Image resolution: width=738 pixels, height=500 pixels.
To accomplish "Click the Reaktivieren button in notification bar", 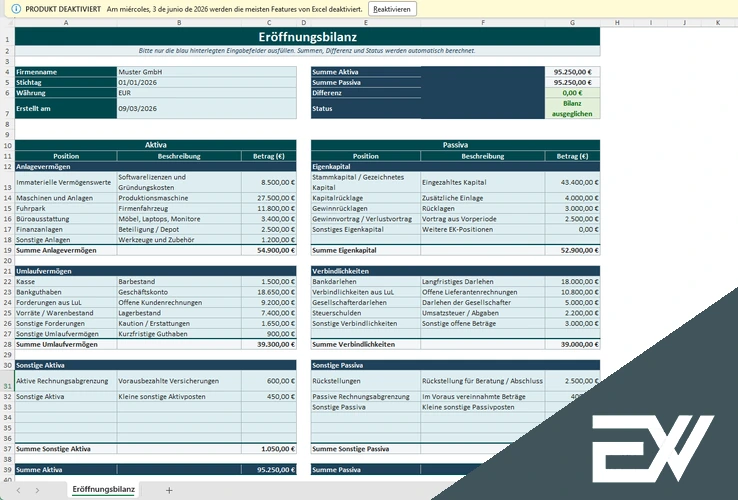I will pos(392,9).
